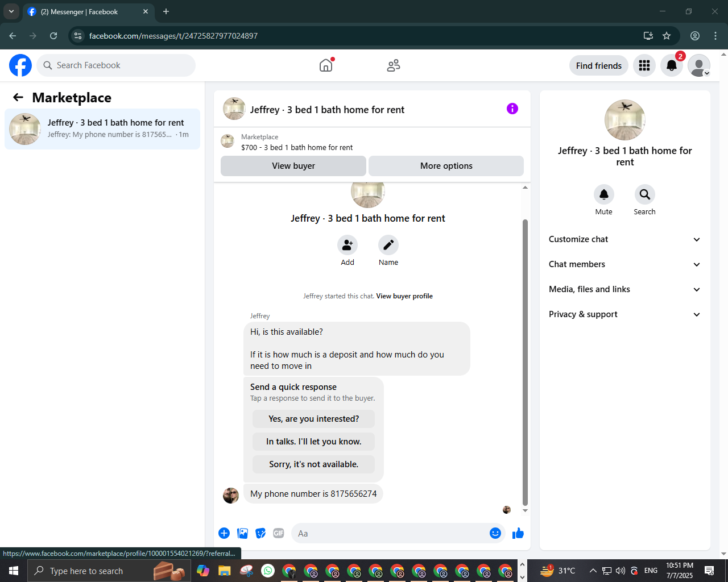Click the browser reload button
The image size is (728, 582).
click(53, 36)
